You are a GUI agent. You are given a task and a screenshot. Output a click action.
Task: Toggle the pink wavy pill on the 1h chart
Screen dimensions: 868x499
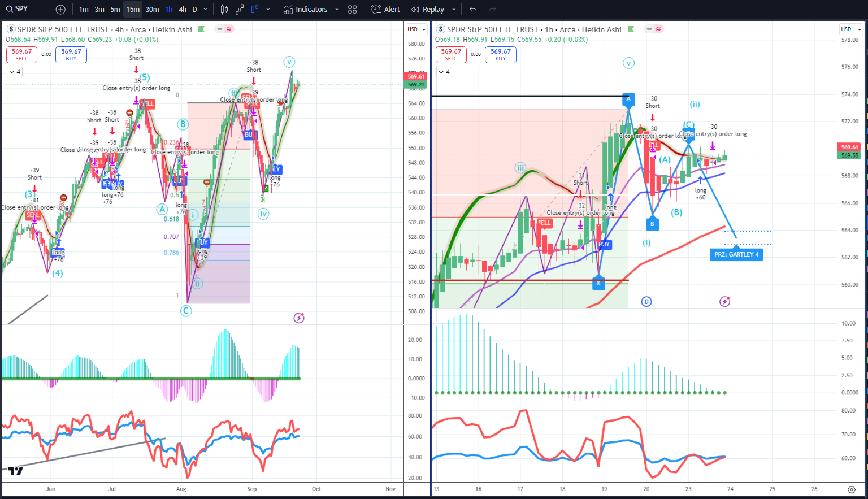tap(658, 29)
